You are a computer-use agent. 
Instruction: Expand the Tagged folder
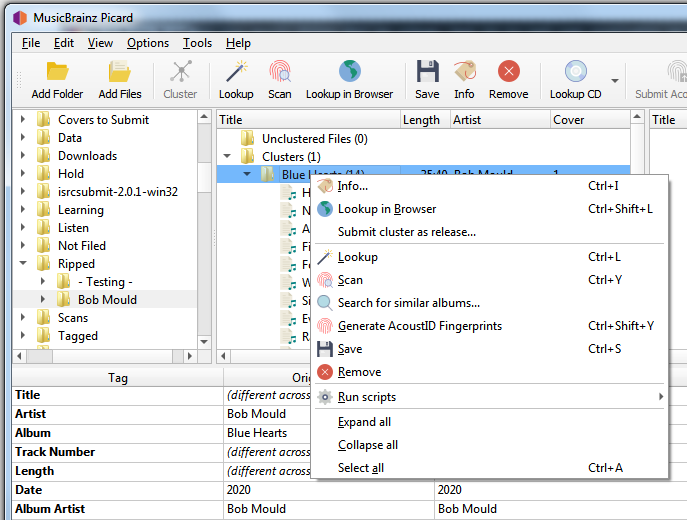tap(23, 335)
